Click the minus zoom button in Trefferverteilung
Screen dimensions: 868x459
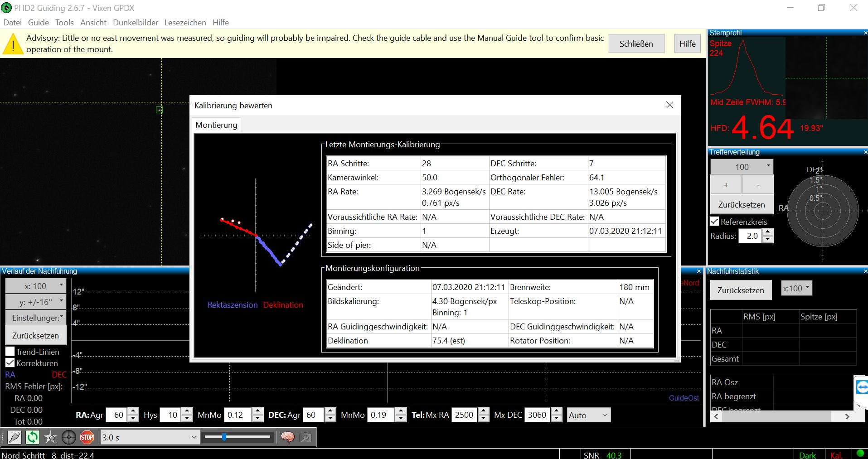tap(757, 185)
